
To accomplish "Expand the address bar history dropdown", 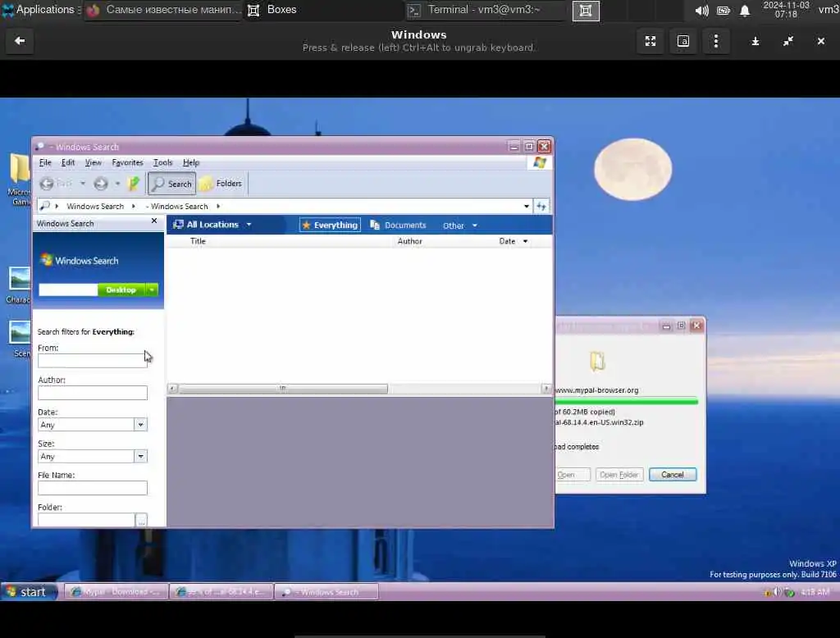I will pyautogui.click(x=526, y=206).
